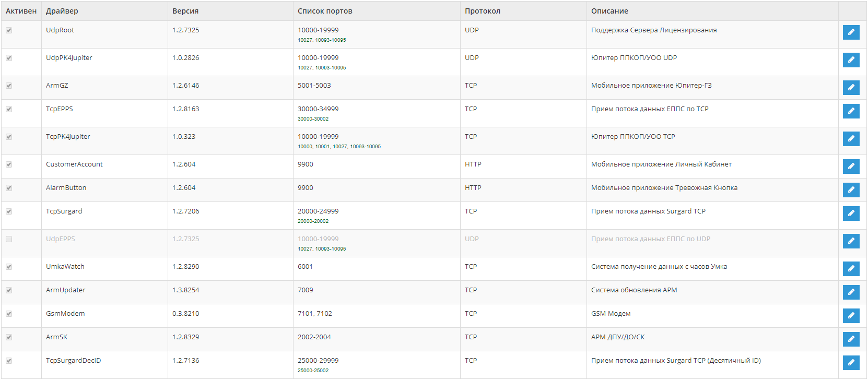Screen dimensions: 868x380
Task: Edit the UmkaWatch driver settings
Action: 851,269
